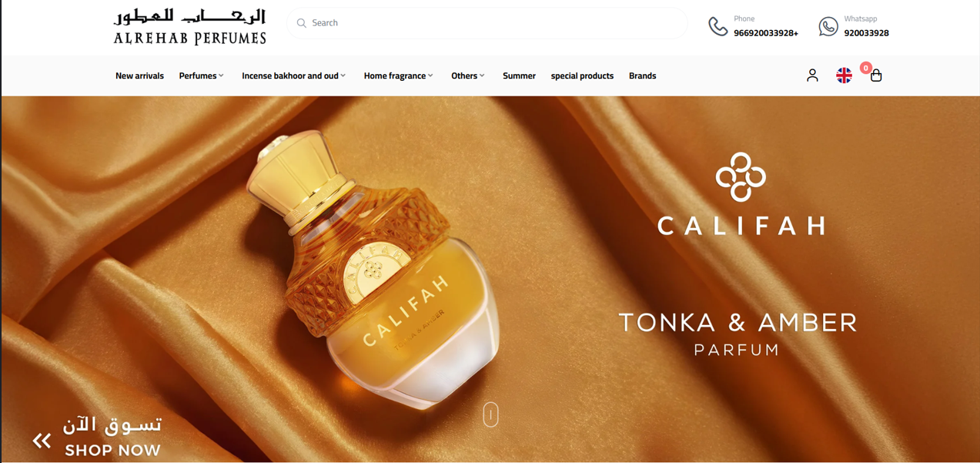Click the user account icon
Viewport: 980px width, 463px height.
point(812,75)
